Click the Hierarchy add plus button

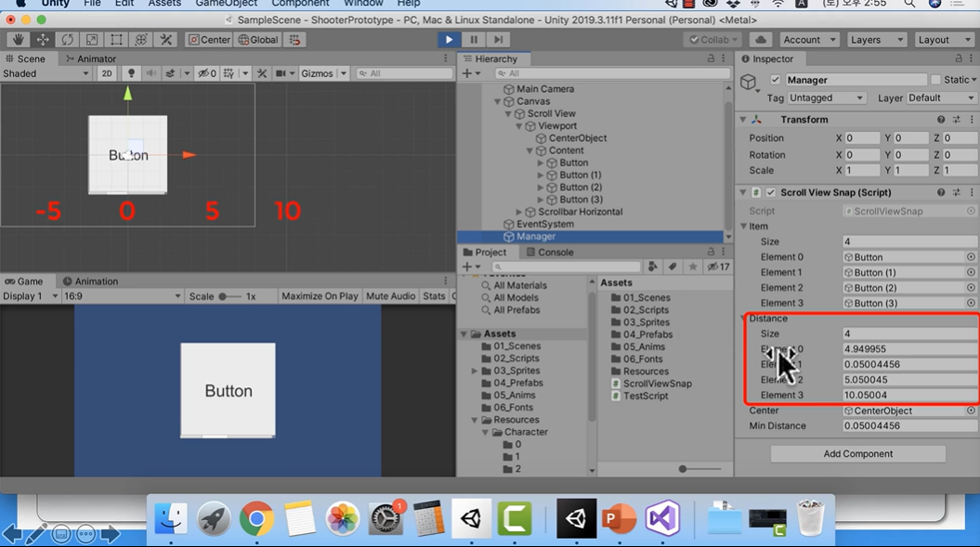[x=467, y=73]
